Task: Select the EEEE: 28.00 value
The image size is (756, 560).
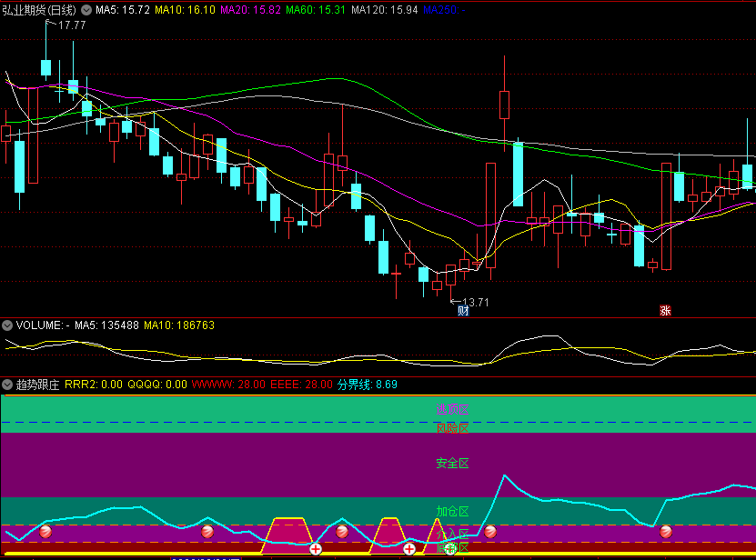Action: pos(301,385)
